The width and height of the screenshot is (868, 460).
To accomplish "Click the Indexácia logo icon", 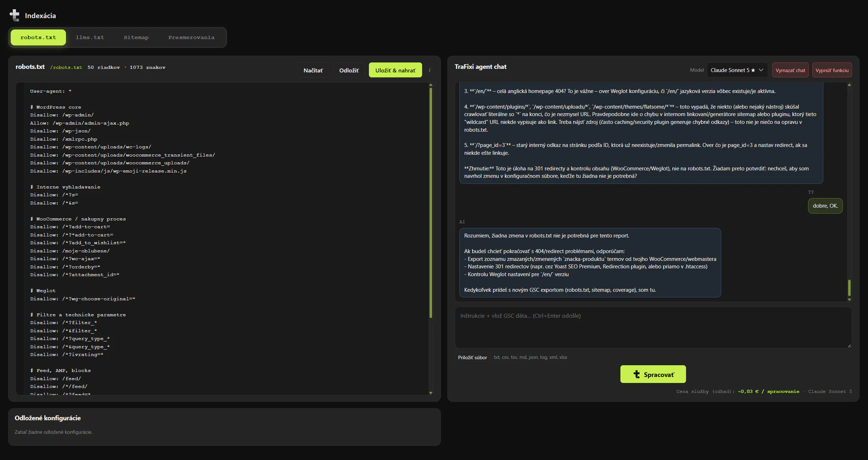I will pos(15,15).
